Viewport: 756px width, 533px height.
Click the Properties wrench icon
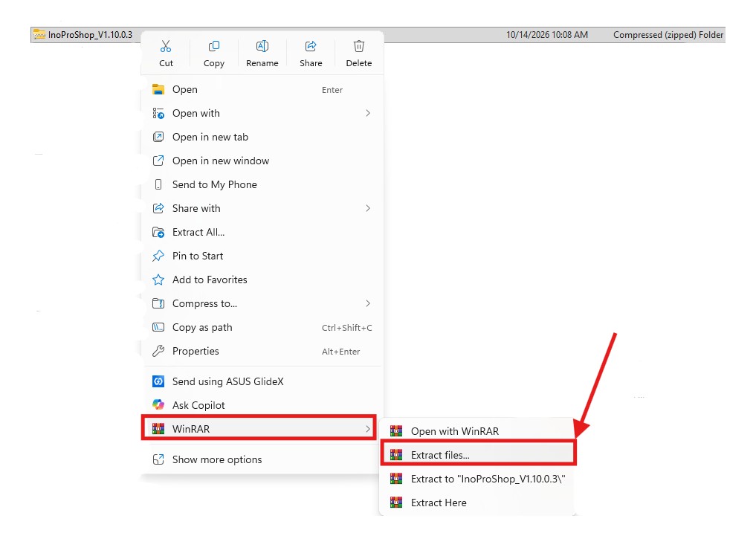[x=158, y=351]
